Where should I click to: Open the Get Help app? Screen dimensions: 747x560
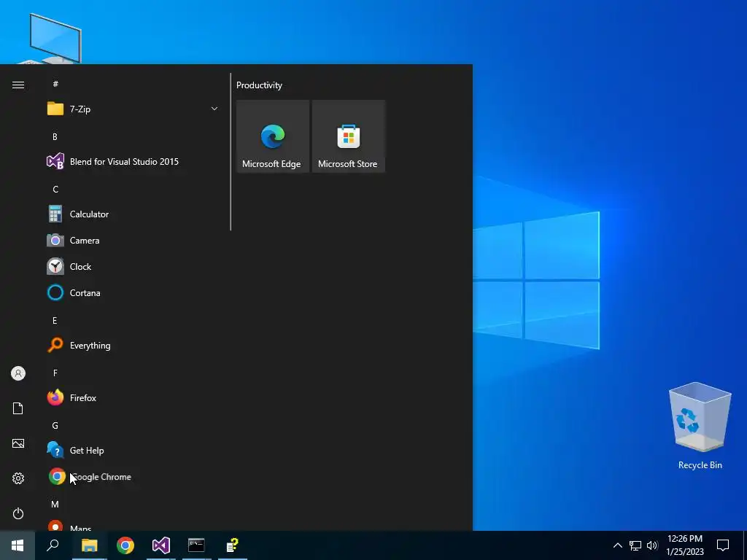(133, 451)
